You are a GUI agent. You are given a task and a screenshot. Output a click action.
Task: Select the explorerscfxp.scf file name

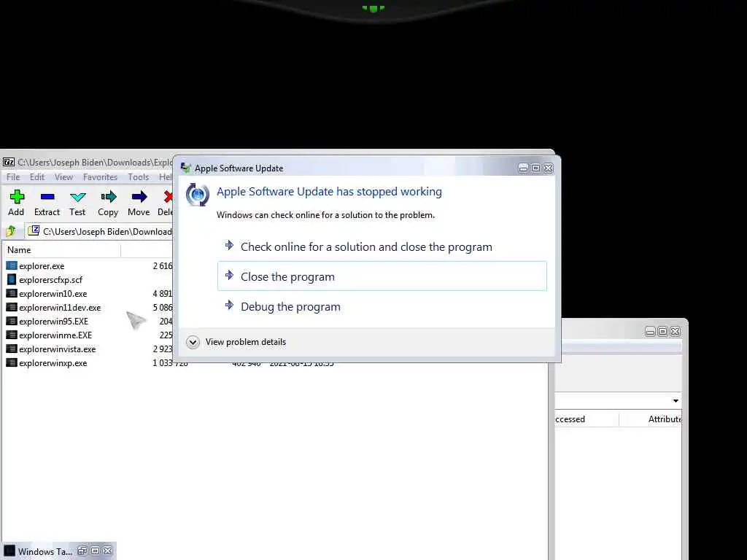pyautogui.click(x=50, y=280)
